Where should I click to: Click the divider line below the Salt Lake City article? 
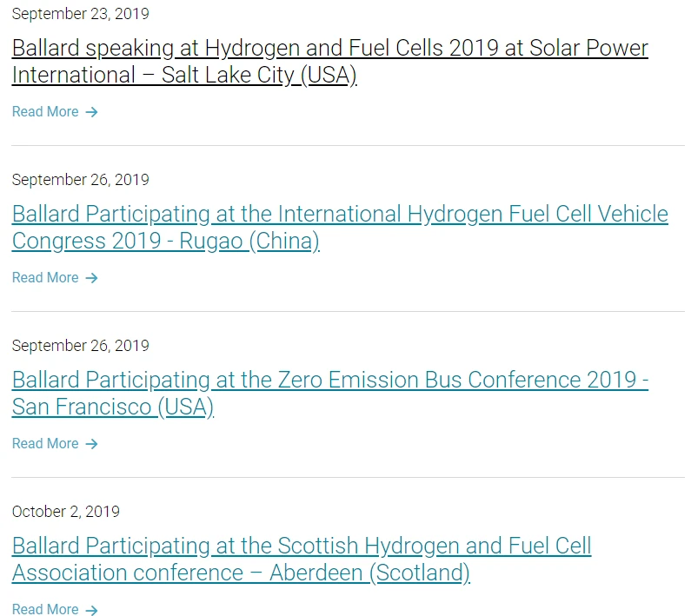click(x=348, y=145)
